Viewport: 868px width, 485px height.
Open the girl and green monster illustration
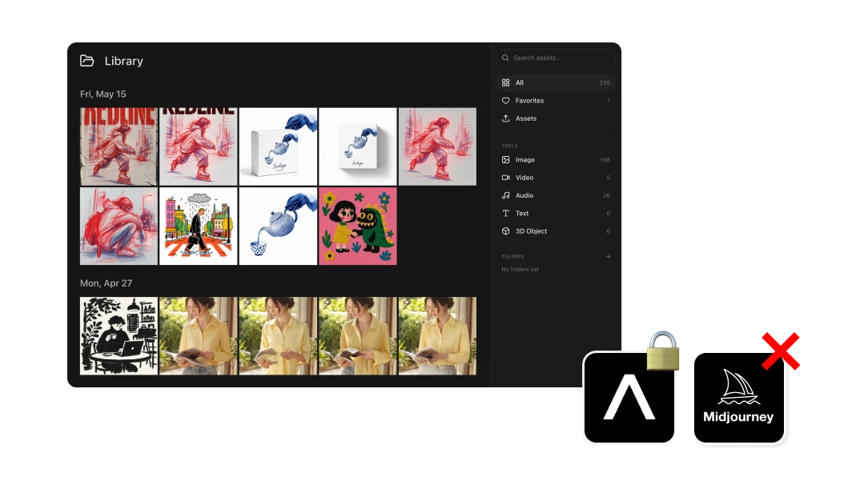(358, 226)
